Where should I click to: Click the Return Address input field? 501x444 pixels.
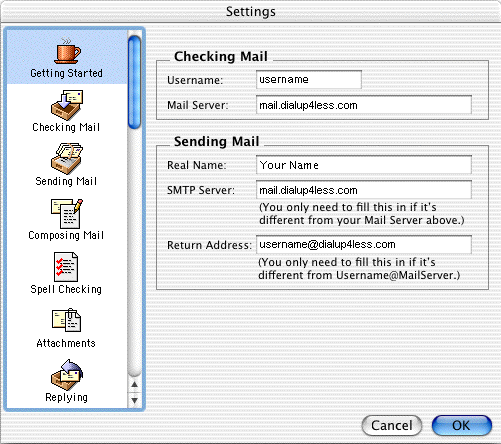tap(364, 245)
